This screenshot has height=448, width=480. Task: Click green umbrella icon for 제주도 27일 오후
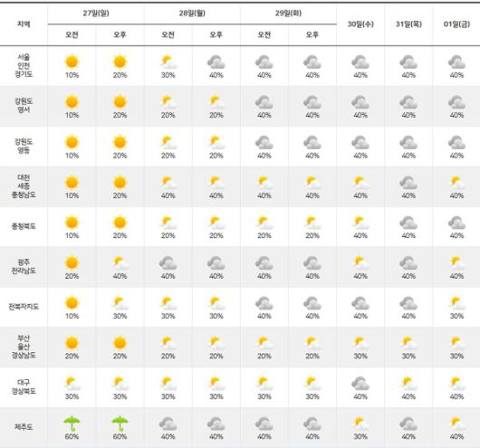coord(120,424)
